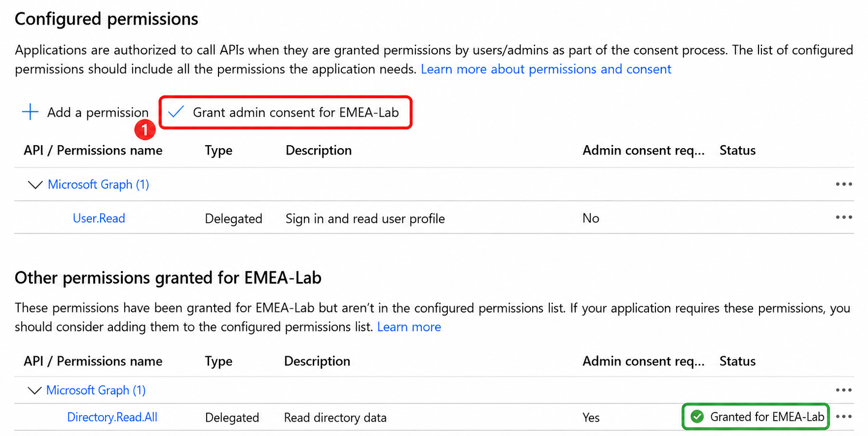Click Granted for EMEA-Lab status text
The height and width of the screenshot is (436, 868).
[767, 417]
